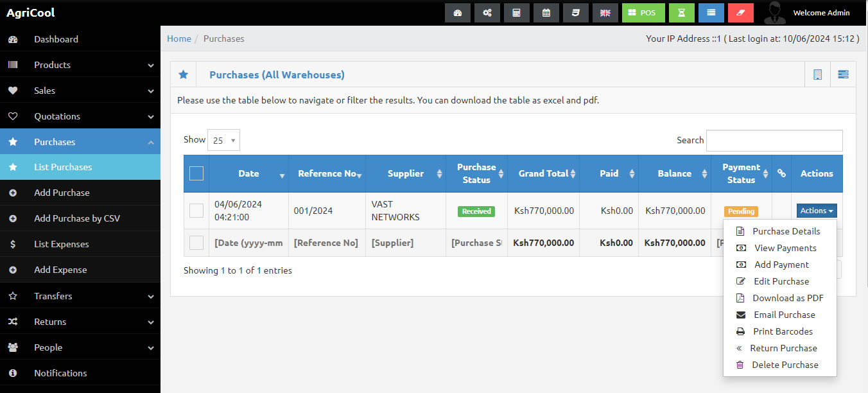Check the box for purchase 001/2024 row
The width and height of the screenshot is (868, 393).
click(196, 211)
